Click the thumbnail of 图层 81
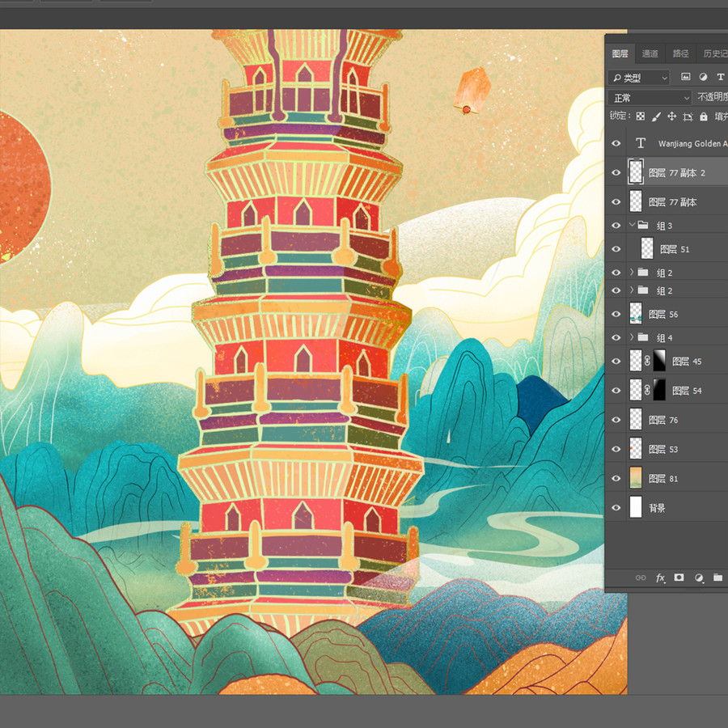This screenshot has height=728, width=728. coord(636,478)
